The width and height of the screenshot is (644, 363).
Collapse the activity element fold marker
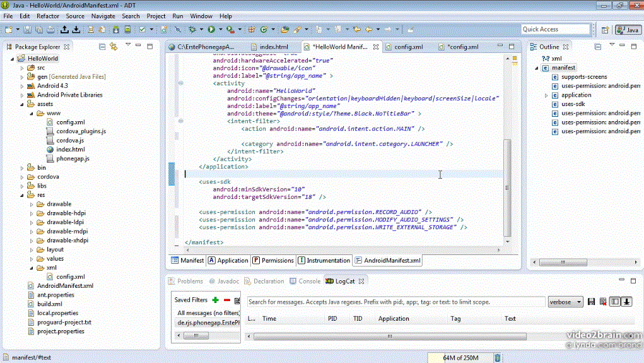181,83
